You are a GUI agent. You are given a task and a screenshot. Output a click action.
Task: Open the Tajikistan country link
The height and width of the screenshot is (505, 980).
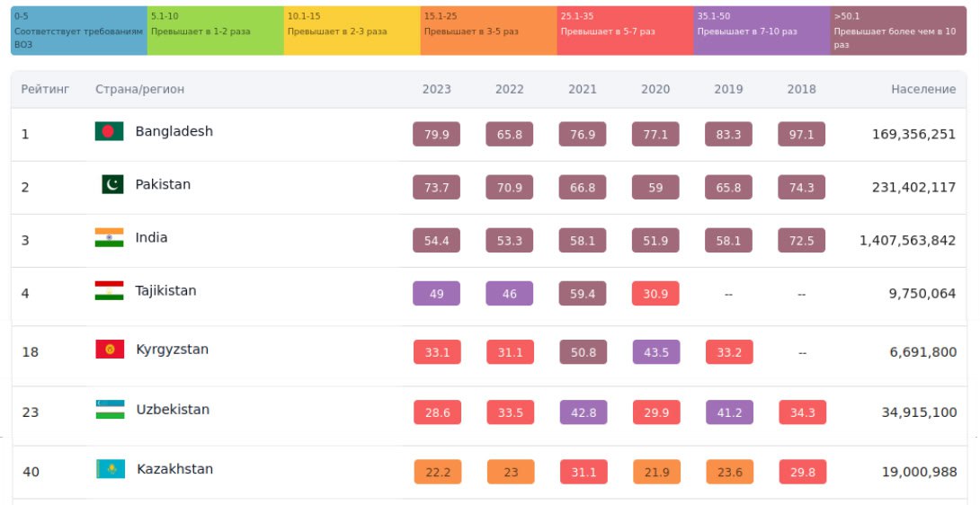[165, 290]
